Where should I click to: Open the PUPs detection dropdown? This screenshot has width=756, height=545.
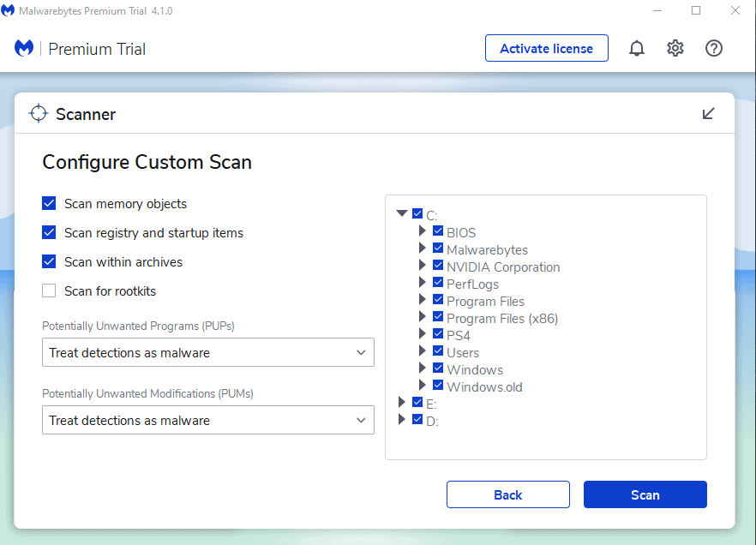point(208,352)
